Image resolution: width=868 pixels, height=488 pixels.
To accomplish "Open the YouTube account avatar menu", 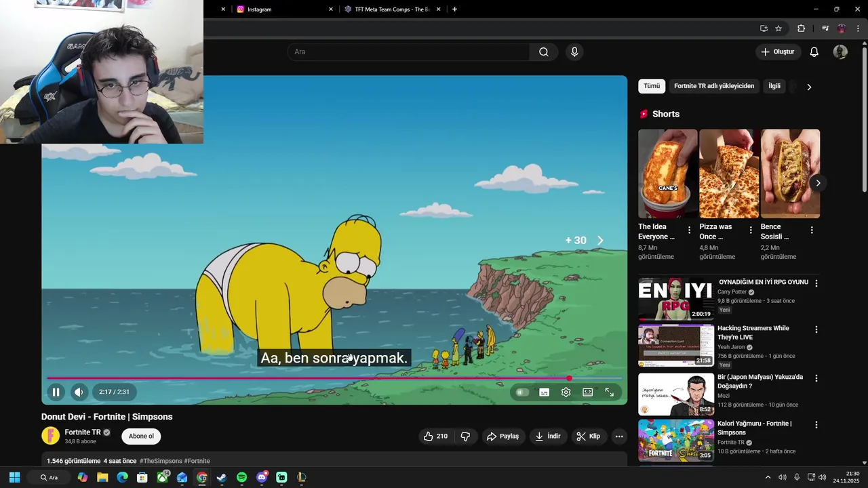I will 840,52.
